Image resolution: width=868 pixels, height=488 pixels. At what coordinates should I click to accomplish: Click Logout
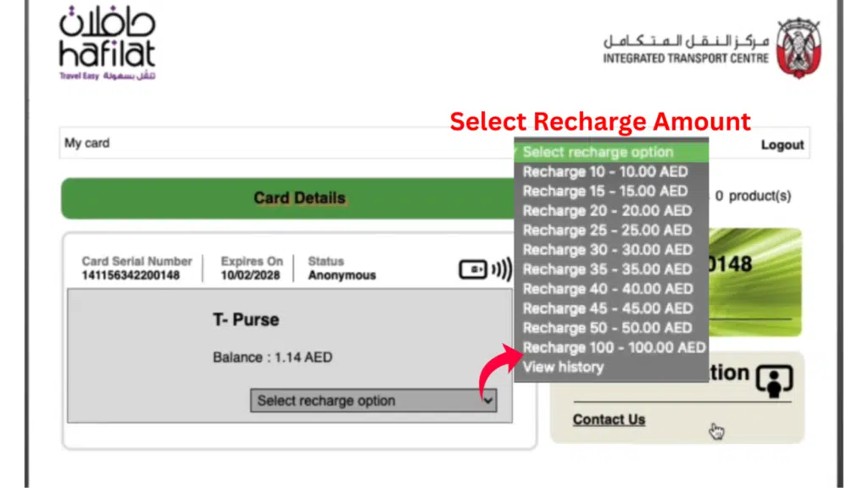coord(782,144)
